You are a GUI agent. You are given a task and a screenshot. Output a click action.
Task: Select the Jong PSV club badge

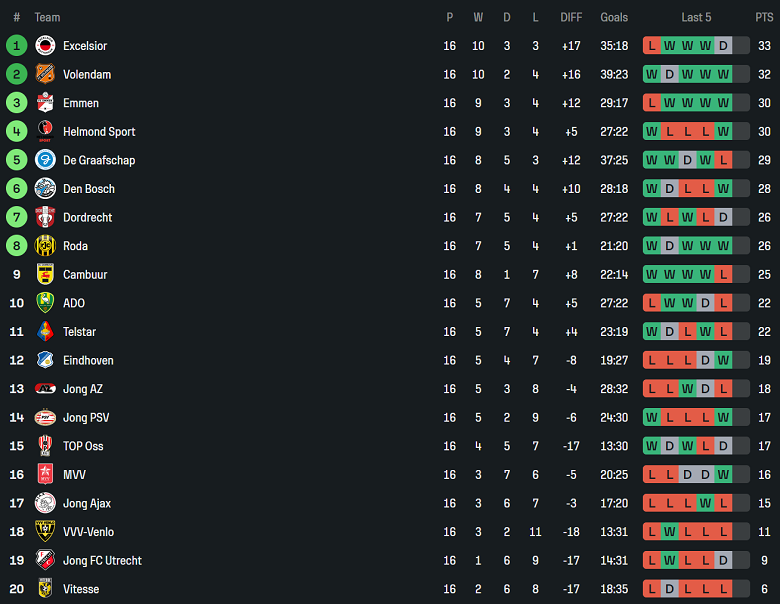[45, 417]
